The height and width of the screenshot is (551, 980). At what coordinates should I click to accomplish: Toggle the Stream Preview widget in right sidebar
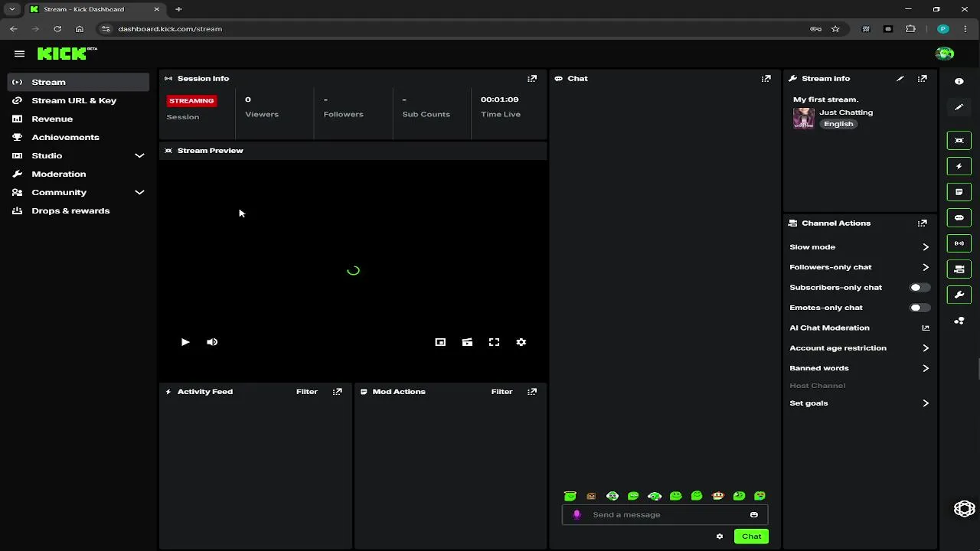[x=959, y=140]
